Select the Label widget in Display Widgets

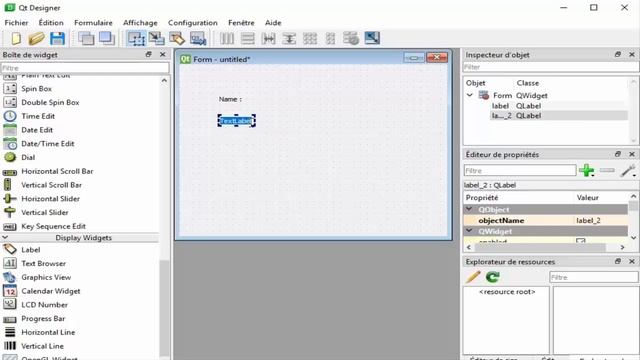pos(31,250)
